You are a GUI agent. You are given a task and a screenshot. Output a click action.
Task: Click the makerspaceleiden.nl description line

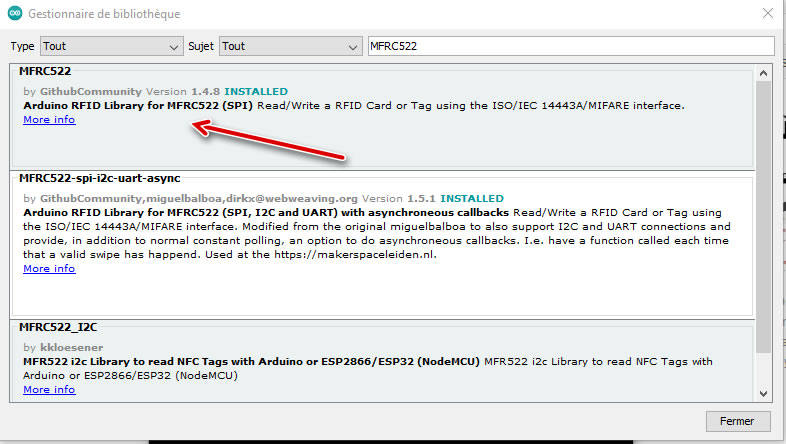point(230,255)
